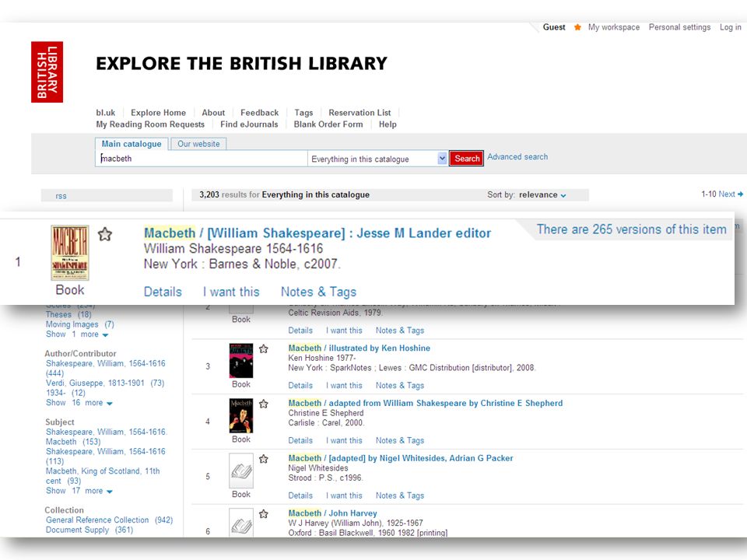Click the British Library red logo
The width and height of the screenshot is (747, 560).
[x=47, y=72]
